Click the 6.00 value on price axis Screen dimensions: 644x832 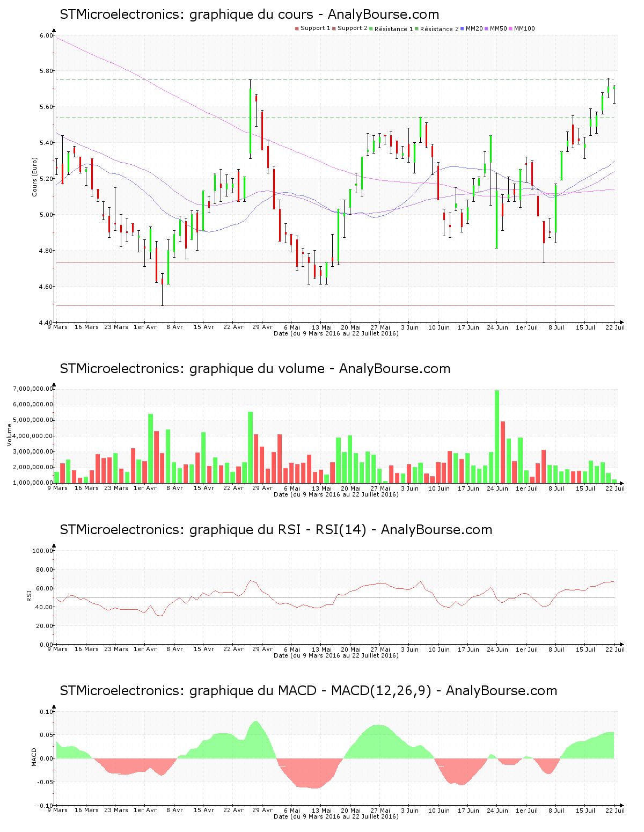point(46,35)
